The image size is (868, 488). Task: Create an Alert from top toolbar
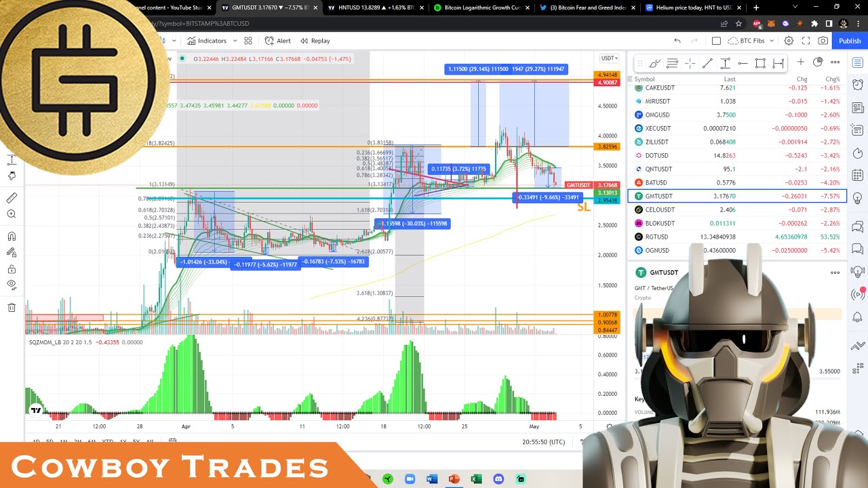click(278, 41)
